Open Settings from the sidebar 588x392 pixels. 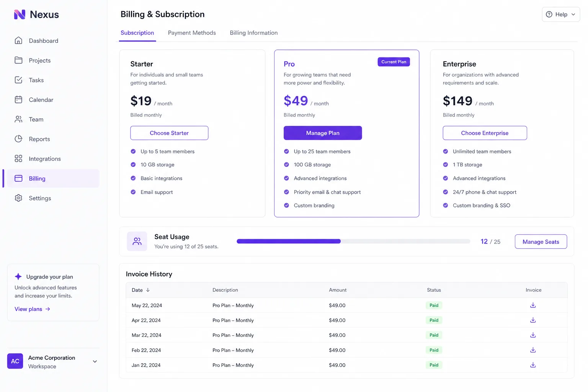[x=53, y=198]
